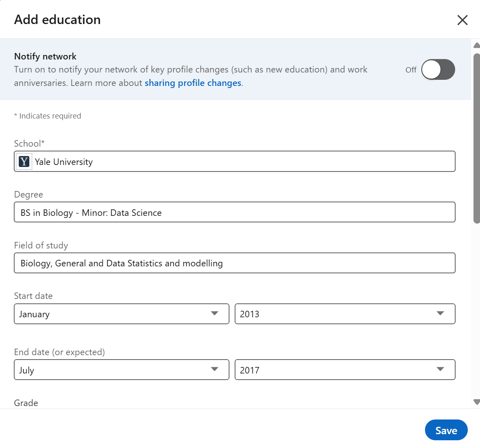The width and height of the screenshot is (480, 448).
Task: Open the sharing profile changes link
Action: click(x=193, y=83)
